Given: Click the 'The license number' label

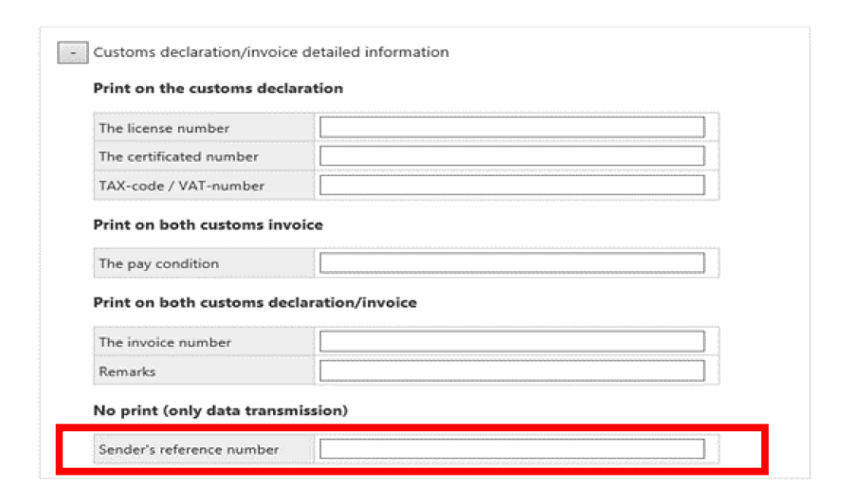Looking at the screenshot, I should coord(164,128).
